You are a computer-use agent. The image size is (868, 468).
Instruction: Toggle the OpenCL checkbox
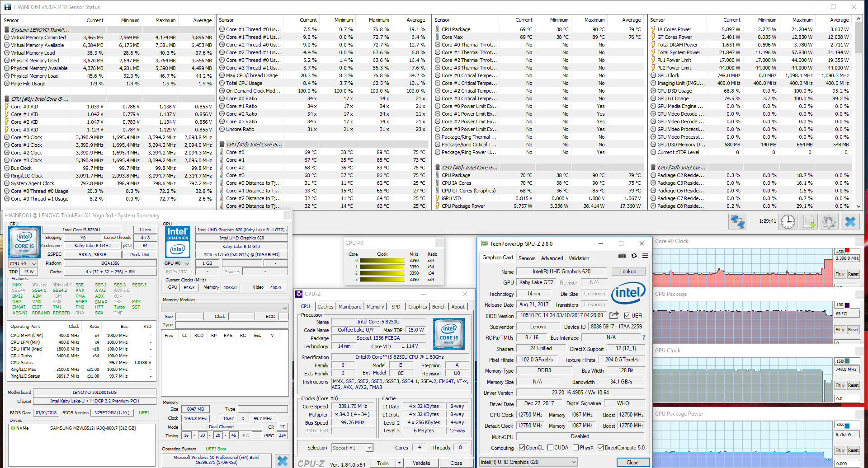[522, 448]
